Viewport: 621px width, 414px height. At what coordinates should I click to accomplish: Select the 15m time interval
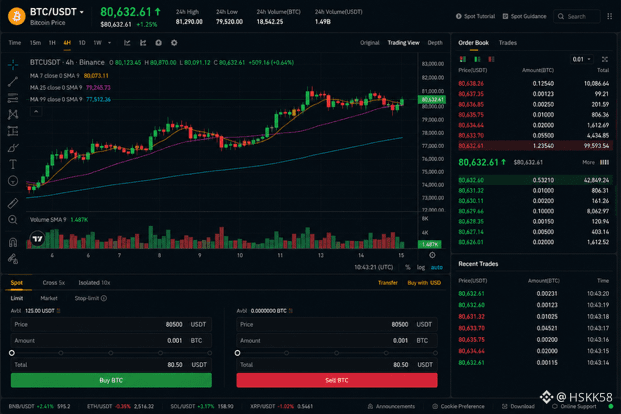click(35, 43)
